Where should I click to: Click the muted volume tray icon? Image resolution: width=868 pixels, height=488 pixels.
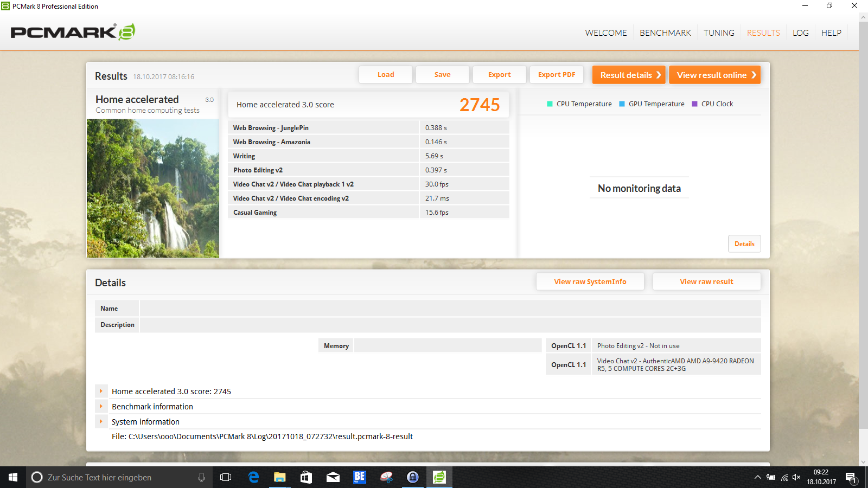(796, 478)
